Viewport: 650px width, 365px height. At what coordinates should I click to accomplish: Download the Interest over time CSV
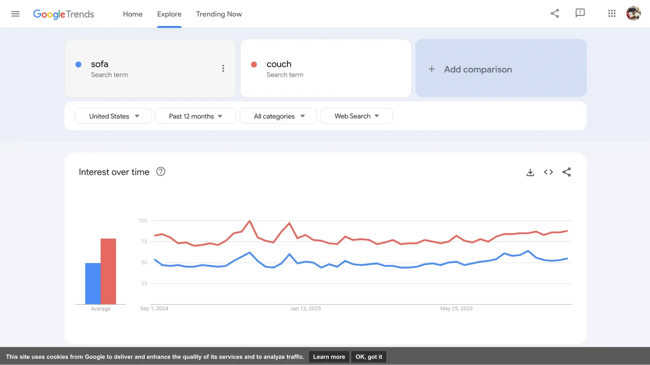530,172
